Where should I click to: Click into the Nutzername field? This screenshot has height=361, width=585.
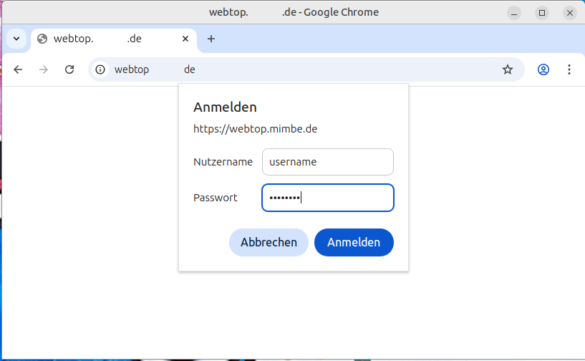pos(328,162)
